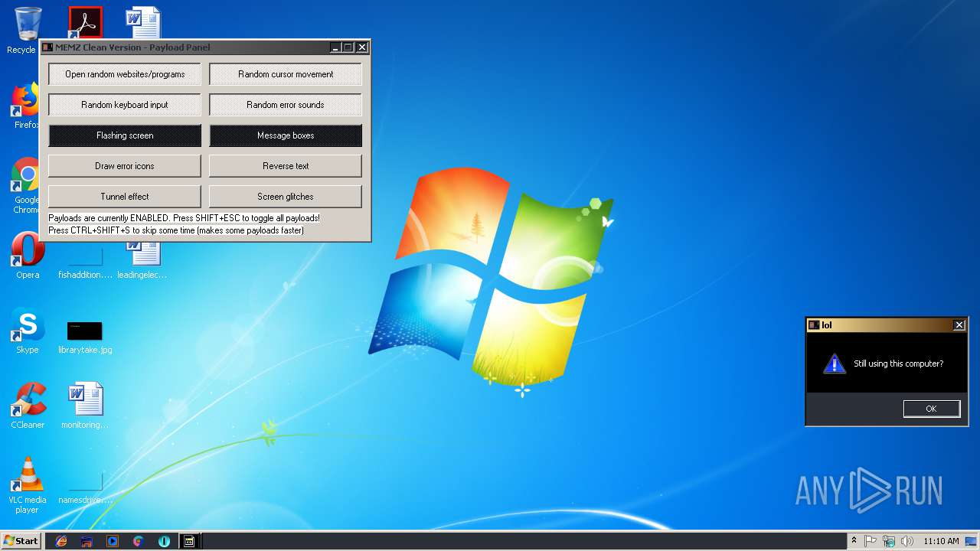This screenshot has height=551, width=980.
Task: Click OK in the lol dialog
Action: (x=931, y=409)
